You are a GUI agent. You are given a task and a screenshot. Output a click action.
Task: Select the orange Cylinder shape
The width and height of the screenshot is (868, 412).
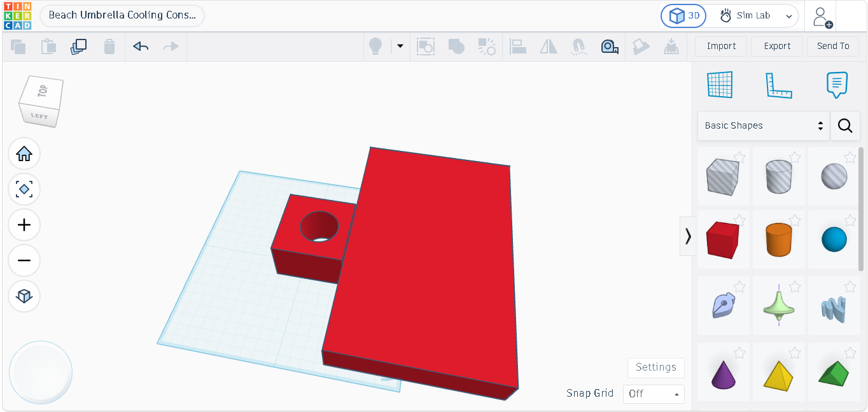[x=778, y=240]
